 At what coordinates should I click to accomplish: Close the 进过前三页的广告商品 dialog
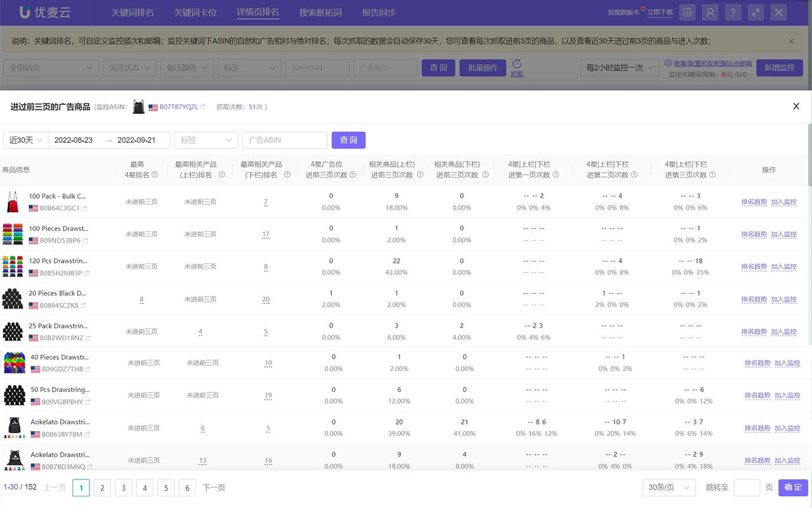pyautogui.click(x=796, y=106)
